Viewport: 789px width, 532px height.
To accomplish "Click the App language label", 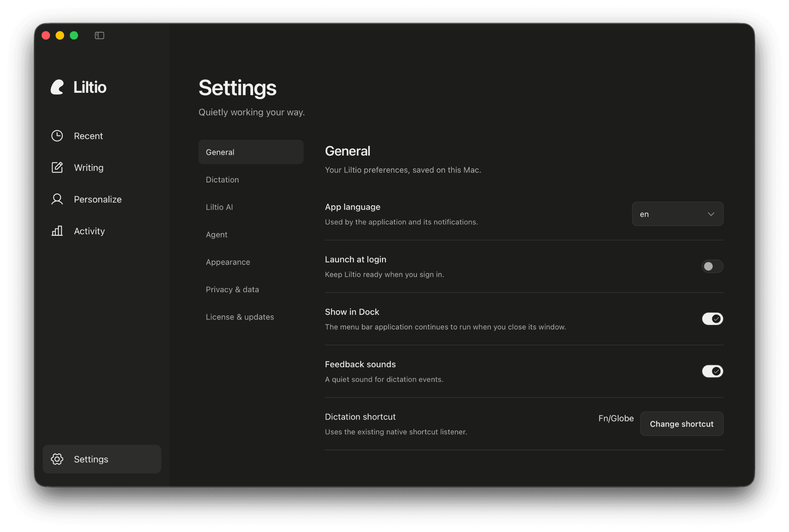I will tap(353, 207).
